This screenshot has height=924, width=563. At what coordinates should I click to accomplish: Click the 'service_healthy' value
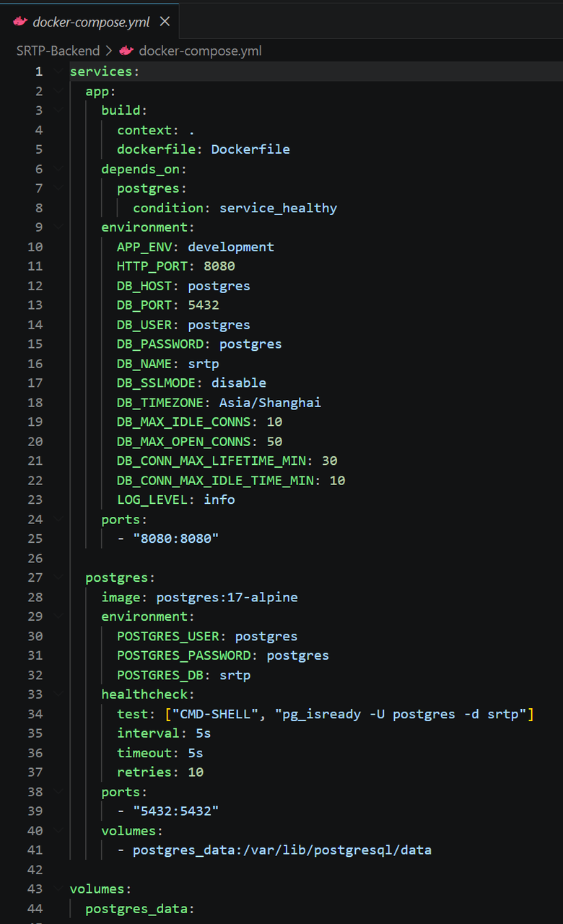(x=278, y=208)
